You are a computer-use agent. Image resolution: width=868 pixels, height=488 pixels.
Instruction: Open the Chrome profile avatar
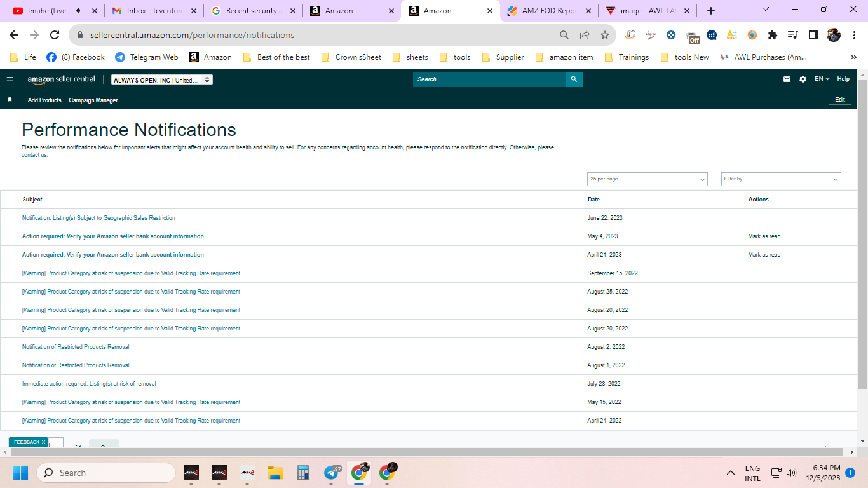coord(834,35)
